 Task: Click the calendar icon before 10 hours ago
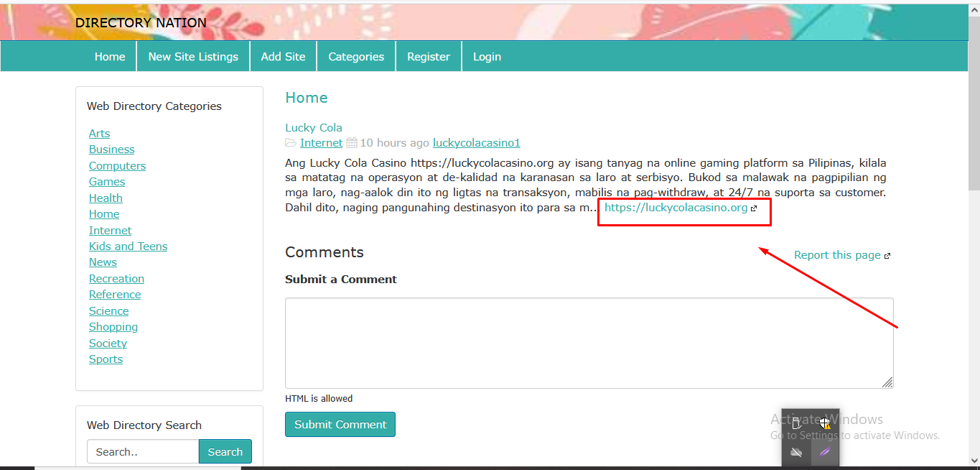pyautogui.click(x=352, y=143)
